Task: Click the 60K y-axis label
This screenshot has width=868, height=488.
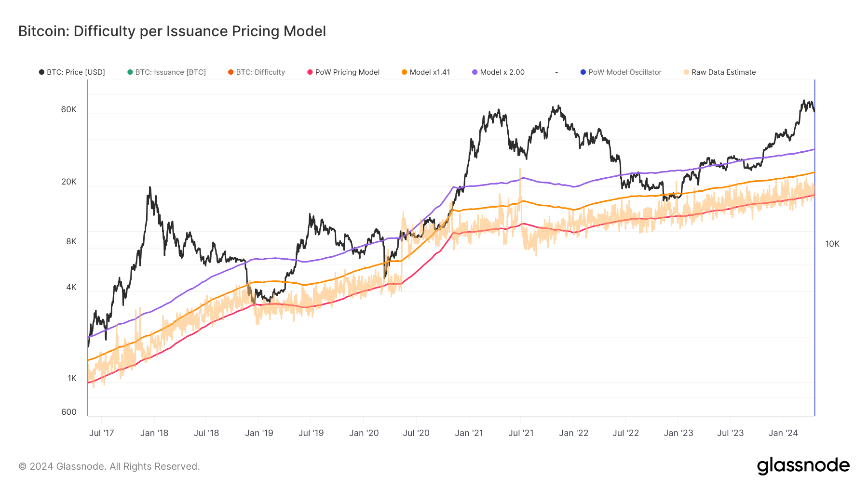Action: tap(69, 109)
